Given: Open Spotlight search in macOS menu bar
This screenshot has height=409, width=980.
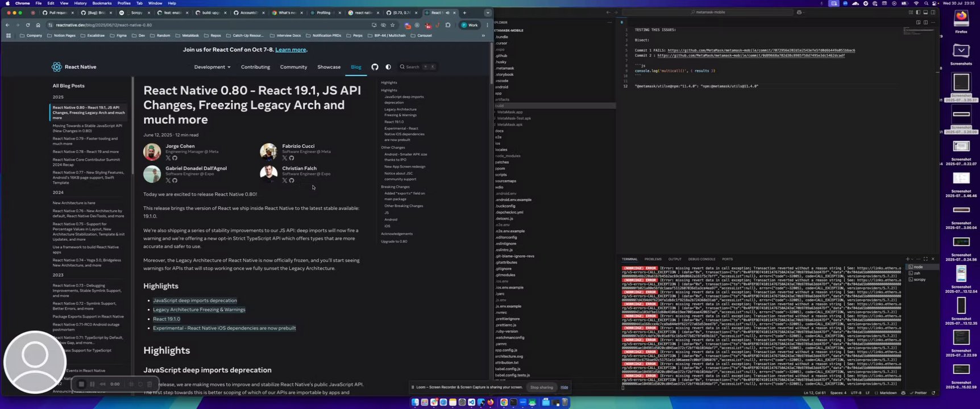Looking at the screenshot, I should 927,3.
